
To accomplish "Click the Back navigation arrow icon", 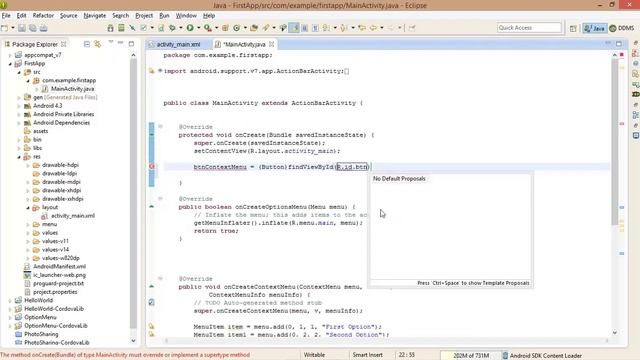I will 373,28.
